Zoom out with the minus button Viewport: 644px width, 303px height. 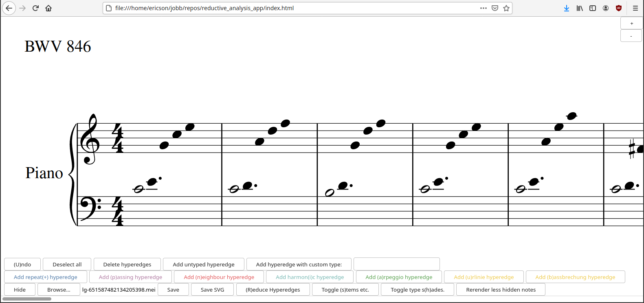(631, 36)
